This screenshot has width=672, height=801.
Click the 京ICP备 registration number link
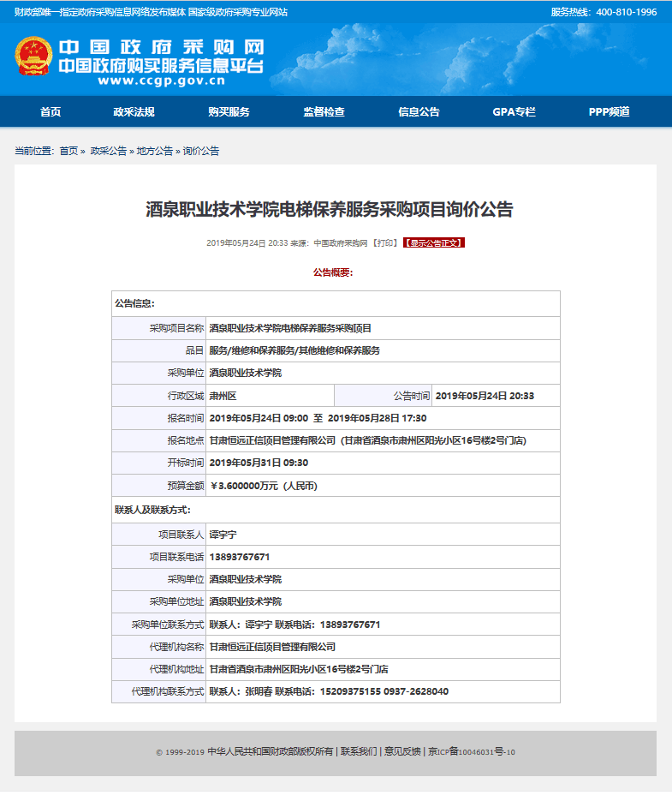tap(472, 752)
